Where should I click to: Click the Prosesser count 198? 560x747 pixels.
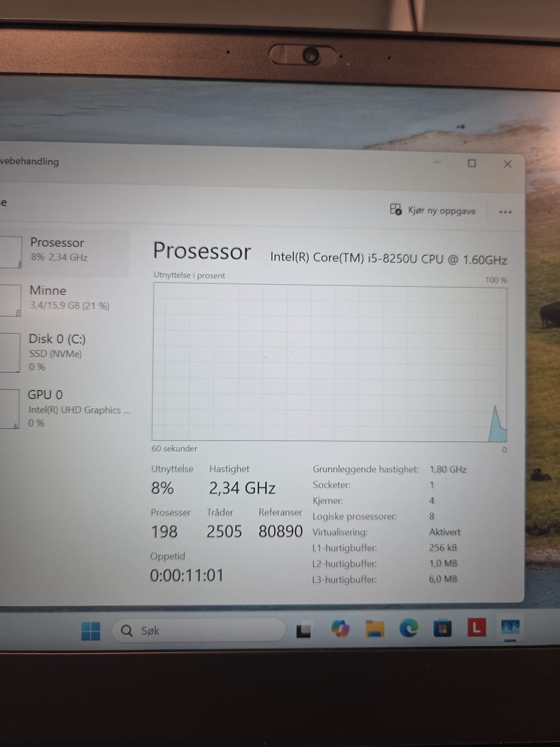(164, 532)
